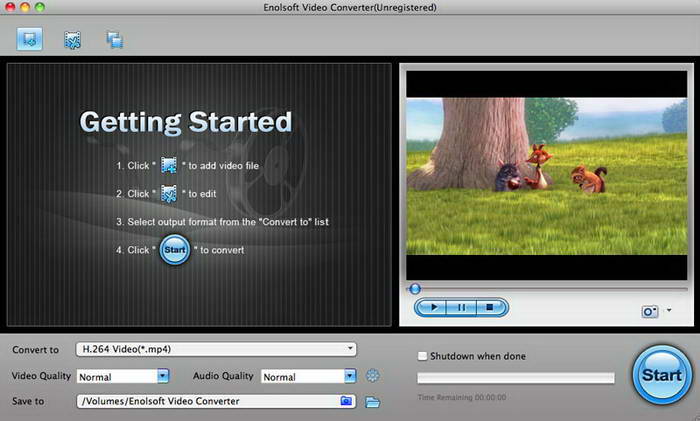
Task: Take a snapshot with the camera icon
Action: pos(650,311)
